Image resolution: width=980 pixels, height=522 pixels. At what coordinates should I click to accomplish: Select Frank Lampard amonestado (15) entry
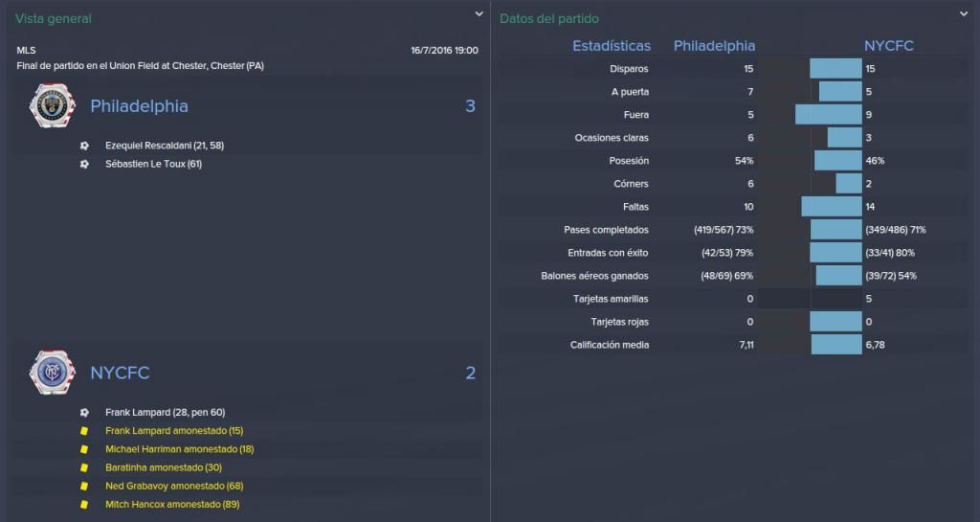(174, 431)
